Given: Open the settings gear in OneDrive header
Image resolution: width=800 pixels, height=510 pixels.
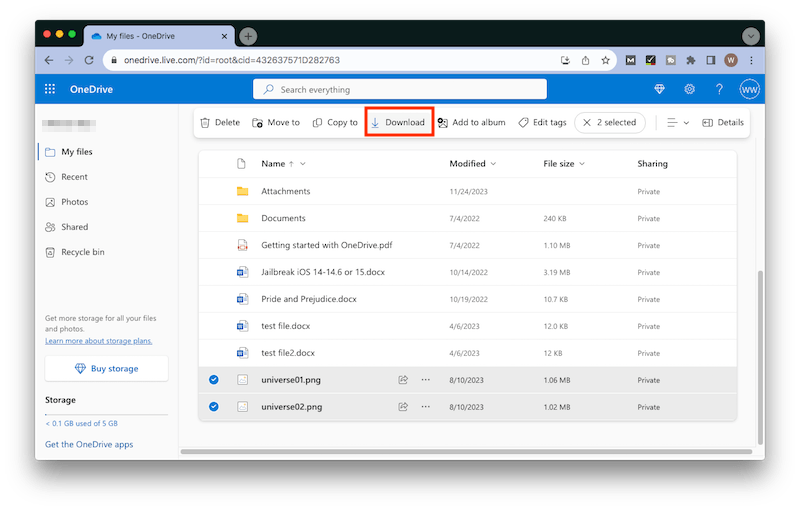Looking at the screenshot, I should (x=689, y=90).
